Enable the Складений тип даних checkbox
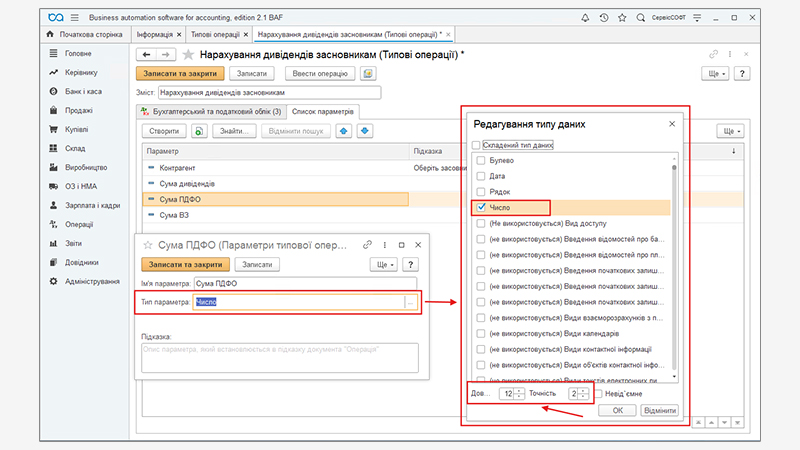The height and width of the screenshot is (450, 800). point(477,145)
